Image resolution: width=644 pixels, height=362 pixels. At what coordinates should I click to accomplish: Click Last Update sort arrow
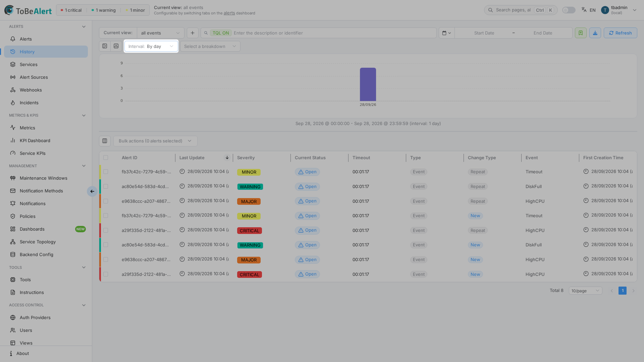(x=227, y=158)
